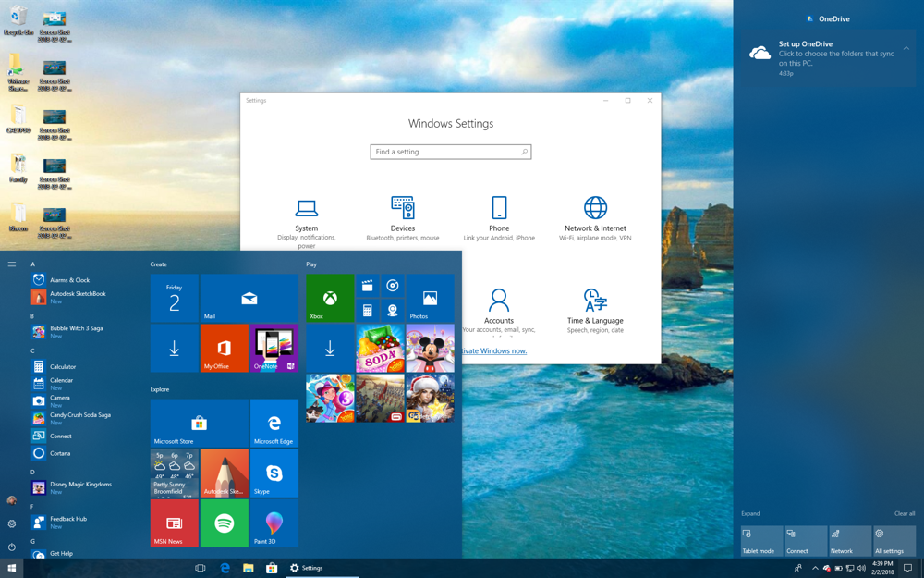Open Skype from the Start menu tile

[x=274, y=473]
